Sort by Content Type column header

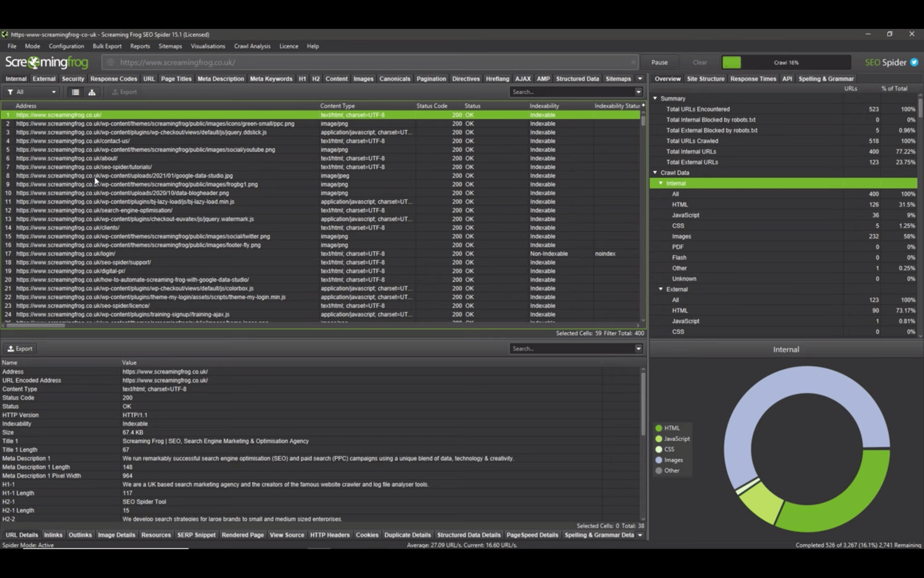[x=367, y=105]
